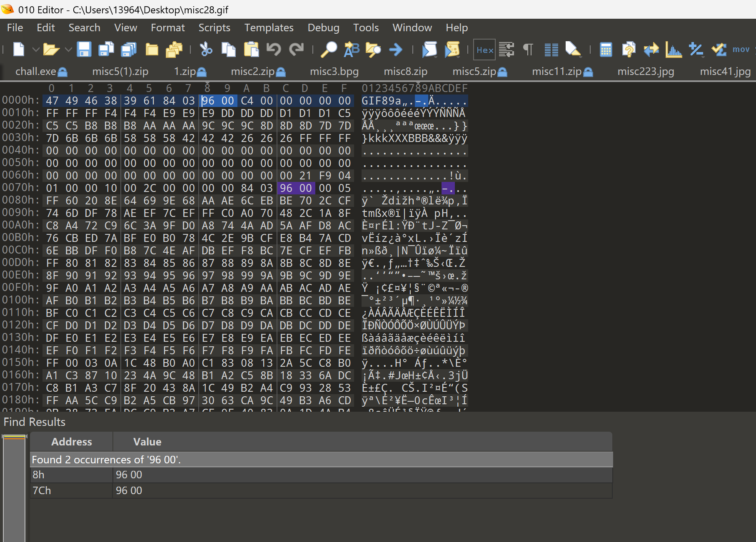This screenshot has width=756, height=542.
Task: Click the Compare Files icon
Action: tap(628, 50)
